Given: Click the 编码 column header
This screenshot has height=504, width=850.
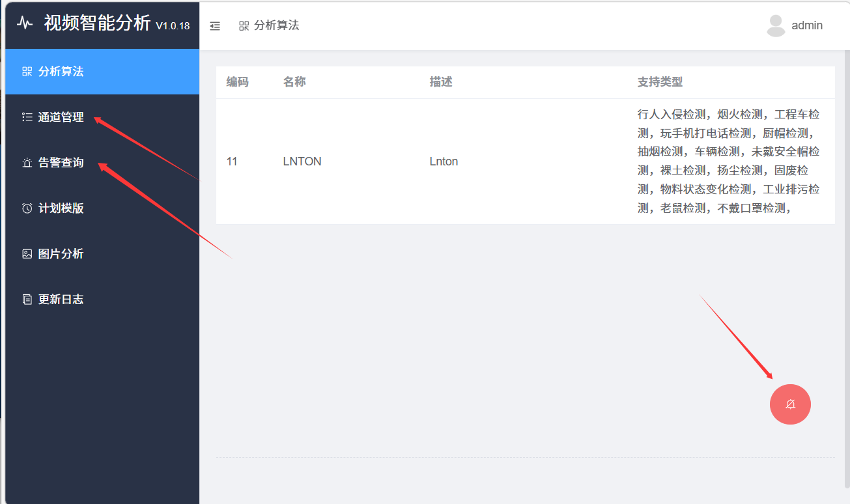Looking at the screenshot, I should coord(237,82).
